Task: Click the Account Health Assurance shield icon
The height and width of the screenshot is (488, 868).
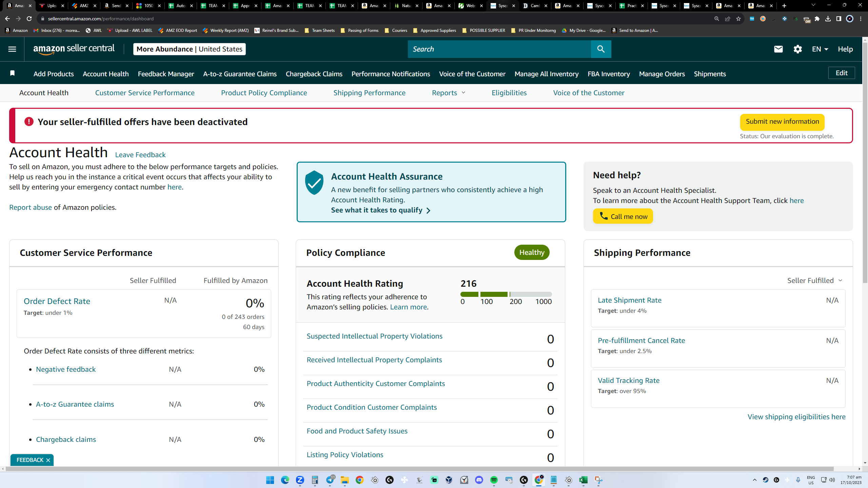Action: (314, 182)
